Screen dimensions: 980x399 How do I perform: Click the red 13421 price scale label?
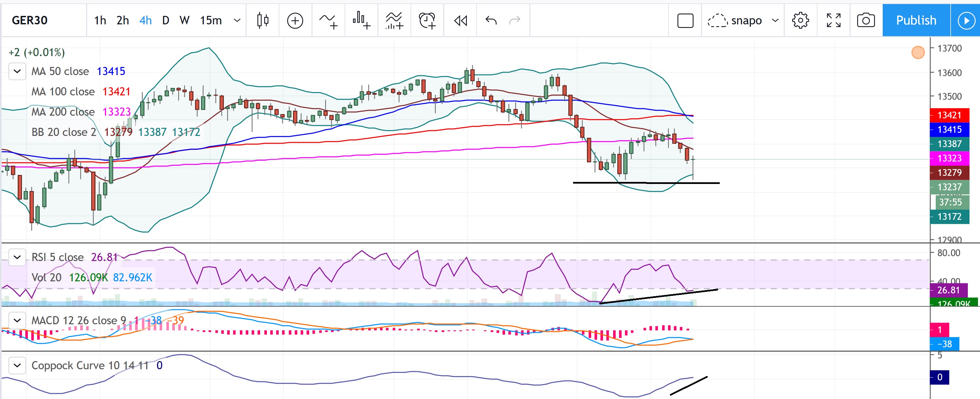(x=949, y=115)
